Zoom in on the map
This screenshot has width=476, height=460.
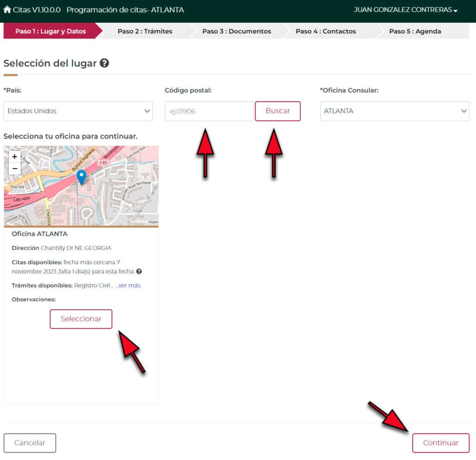point(14,157)
